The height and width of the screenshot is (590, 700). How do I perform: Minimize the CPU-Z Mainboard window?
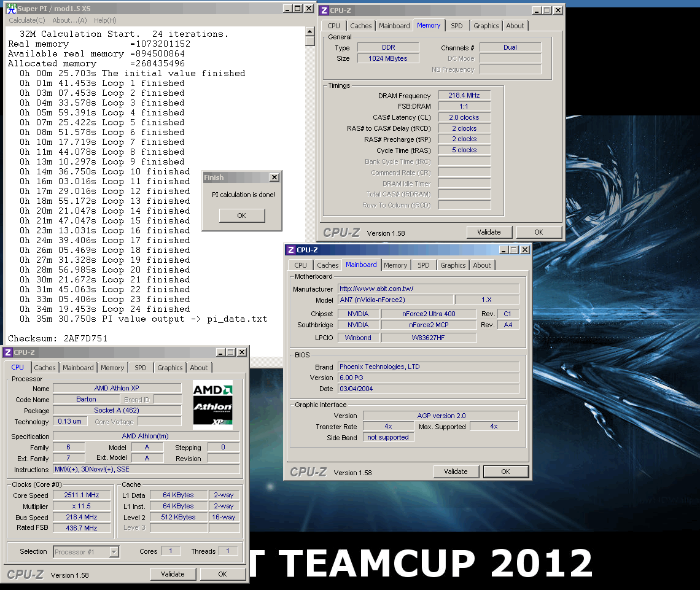click(504, 250)
